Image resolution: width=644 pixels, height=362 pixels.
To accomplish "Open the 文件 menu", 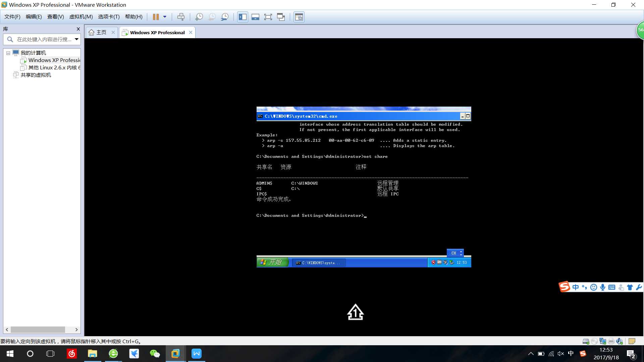I will [12, 17].
